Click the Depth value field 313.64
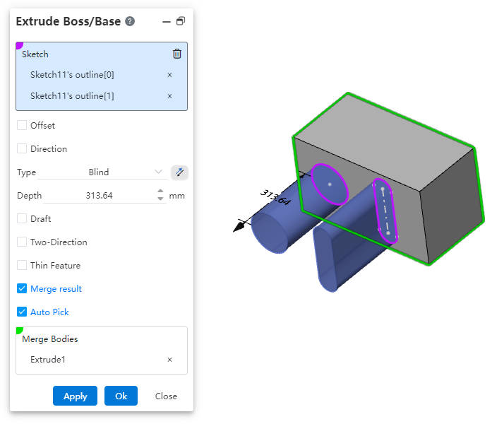Screen dimensions: 504x424 (x=99, y=196)
